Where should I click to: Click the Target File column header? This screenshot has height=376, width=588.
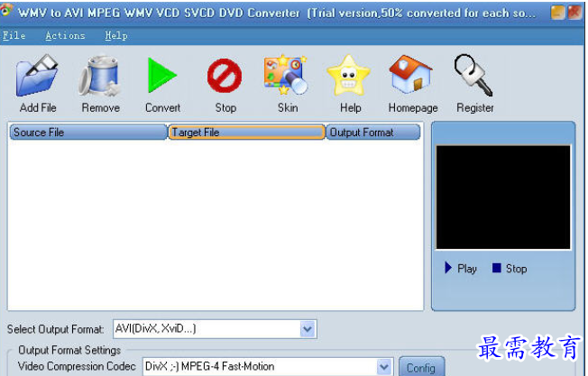pyautogui.click(x=247, y=133)
